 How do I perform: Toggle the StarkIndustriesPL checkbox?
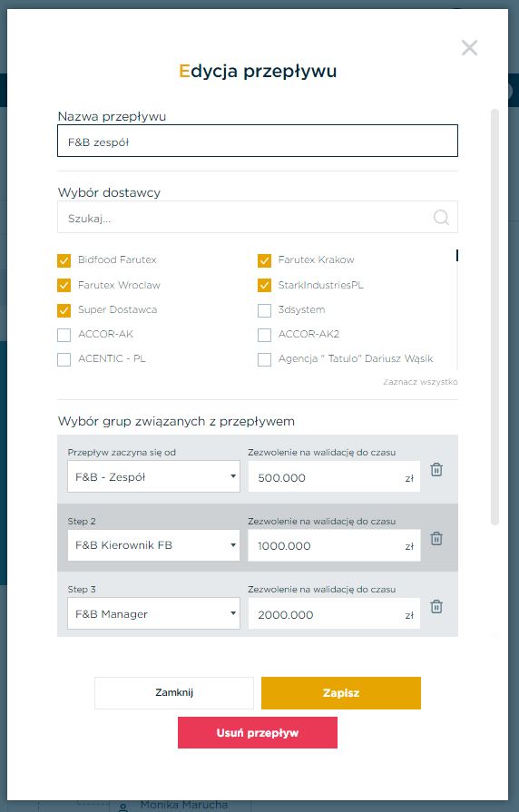pyautogui.click(x=264, y=286)
